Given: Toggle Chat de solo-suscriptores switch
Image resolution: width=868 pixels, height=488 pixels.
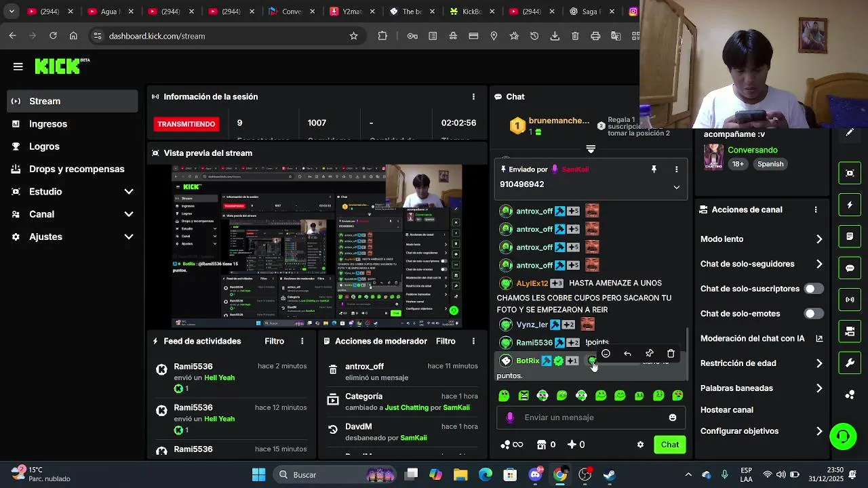Looking at the screenshot, I should [813, 289].
